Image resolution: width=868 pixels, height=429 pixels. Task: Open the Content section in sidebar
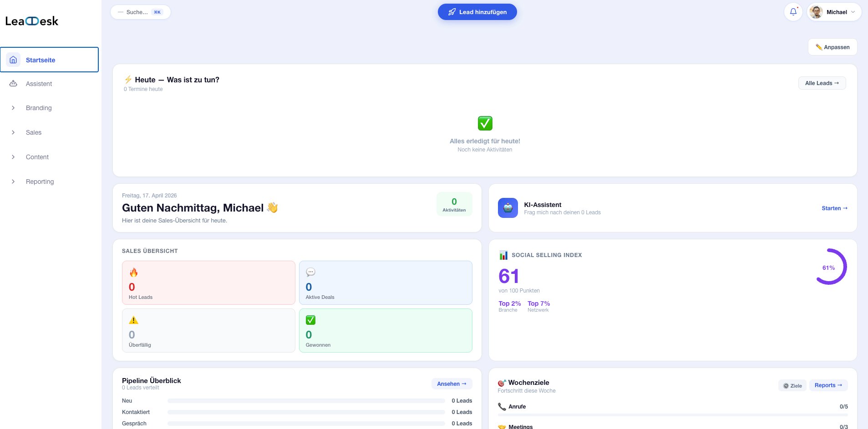pos(37,157)
